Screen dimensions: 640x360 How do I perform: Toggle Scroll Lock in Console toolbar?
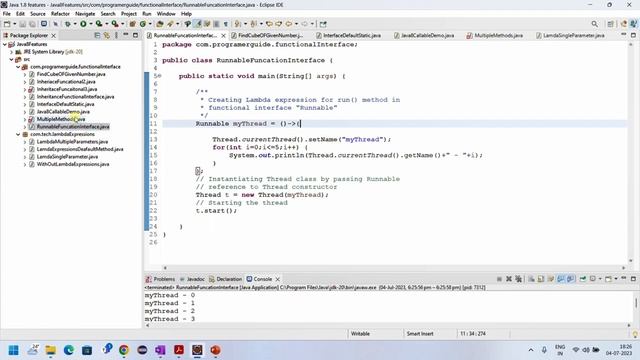tap(541, 279)
